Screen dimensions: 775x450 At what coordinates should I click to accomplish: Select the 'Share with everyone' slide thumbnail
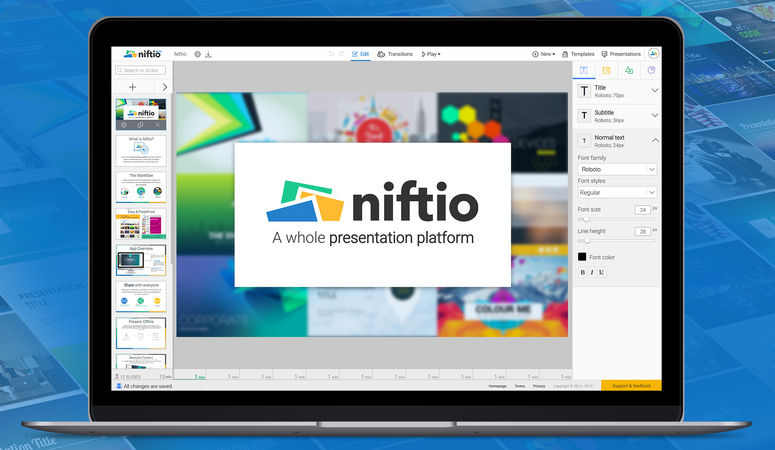141,297
